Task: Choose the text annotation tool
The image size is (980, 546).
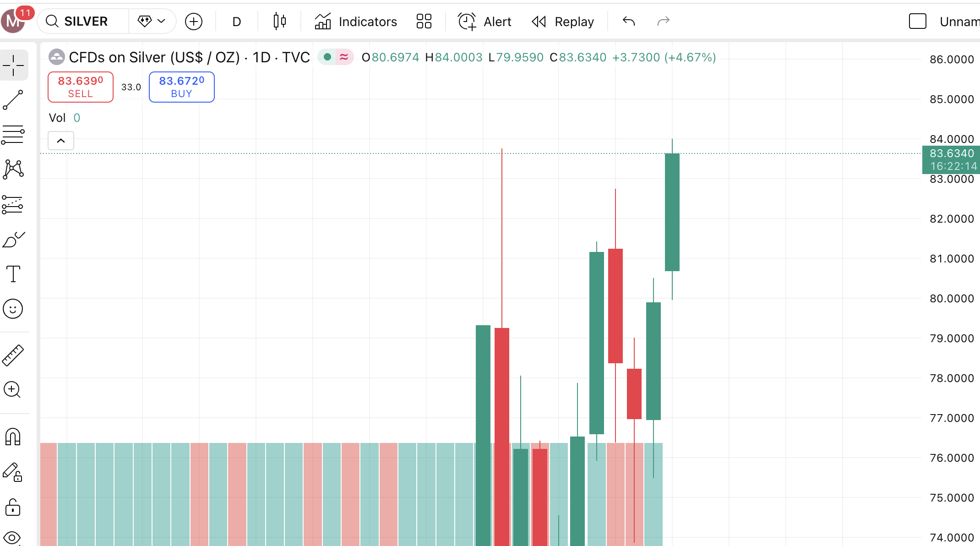Action: [13, 274]
